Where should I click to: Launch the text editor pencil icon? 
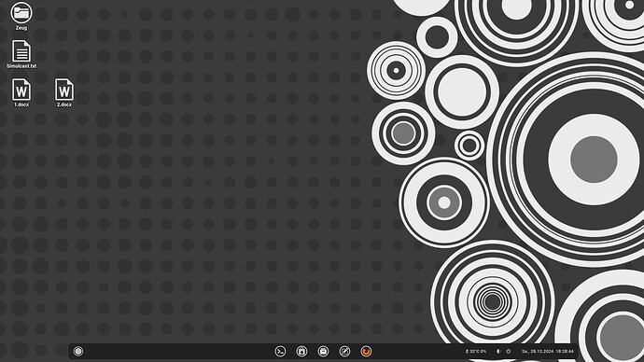pyautogui.click(x=344, y=352)
